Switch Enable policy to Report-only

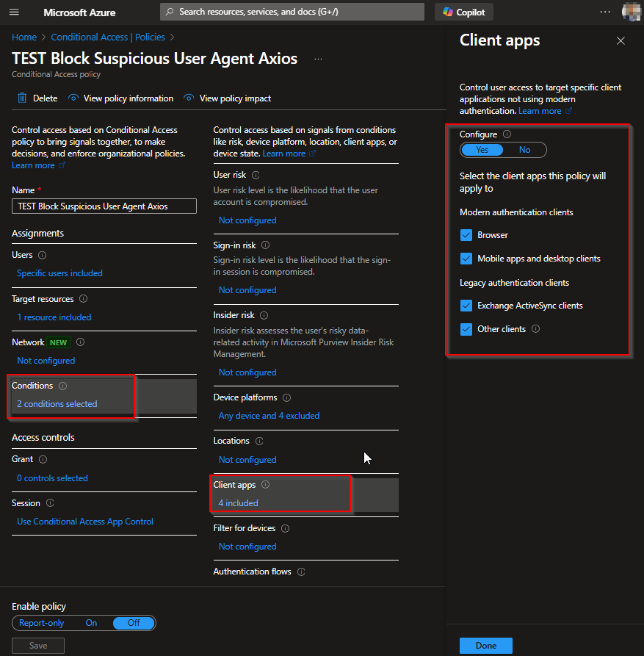click(42, 623)
